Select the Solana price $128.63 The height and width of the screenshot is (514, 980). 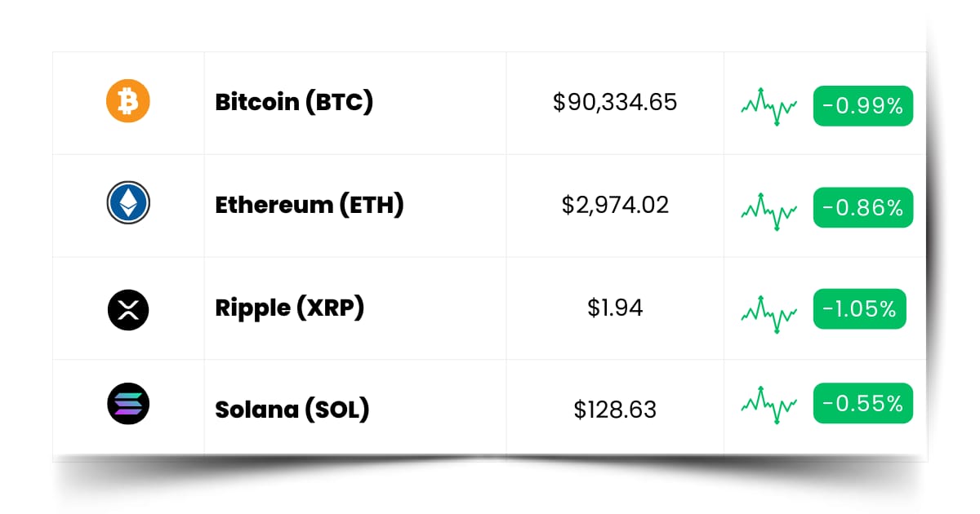click(615, 408)
